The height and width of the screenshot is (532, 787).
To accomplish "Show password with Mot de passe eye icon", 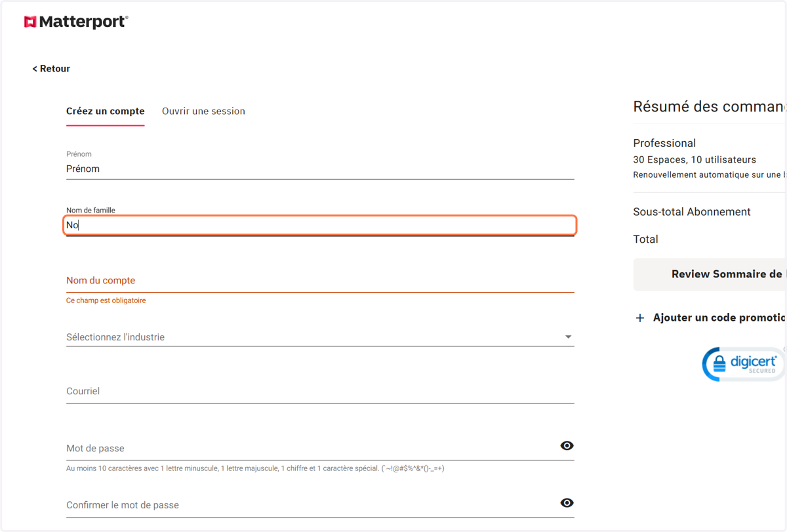I will click(x=567, y=445).
